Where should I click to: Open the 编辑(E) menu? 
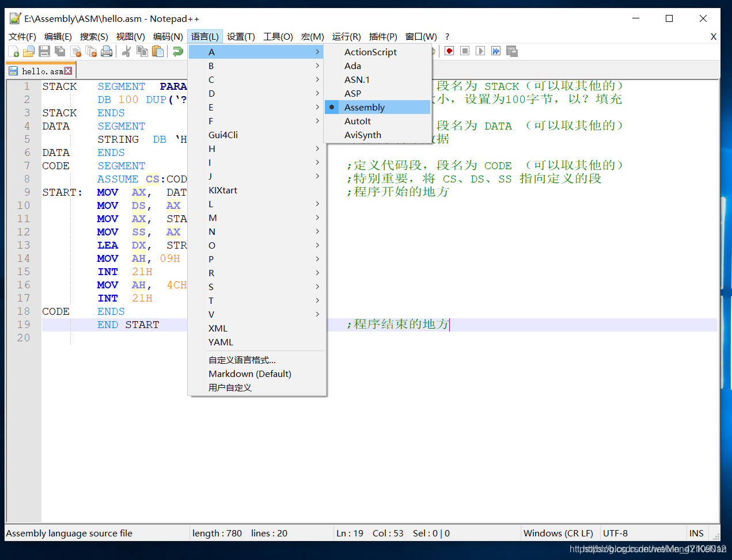click(58, 36)
